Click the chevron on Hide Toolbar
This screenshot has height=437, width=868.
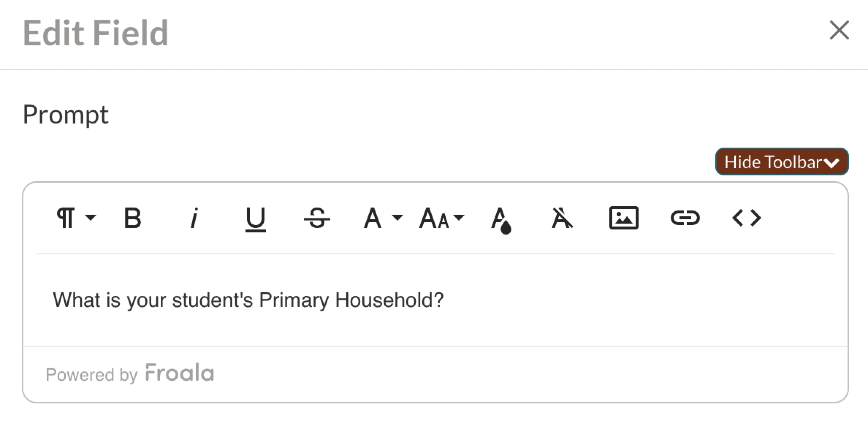pyautogui.click(x=831, y=163)
